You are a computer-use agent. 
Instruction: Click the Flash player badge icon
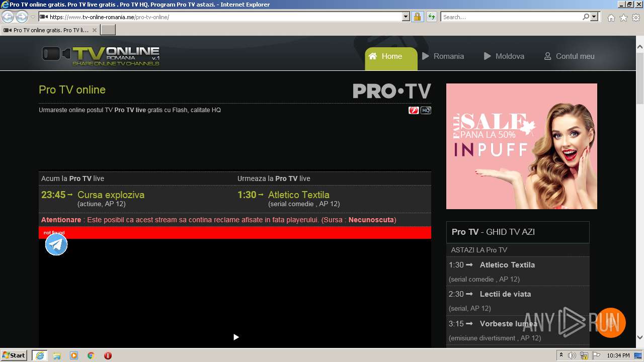pyautogui.click(x=414, y=110)
